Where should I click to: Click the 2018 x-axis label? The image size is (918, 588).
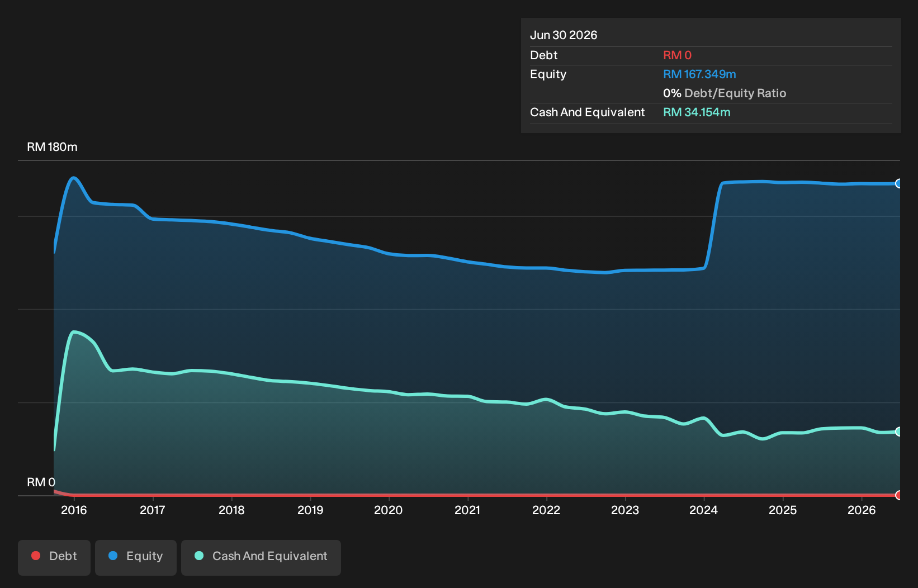[x=231, y=510]
